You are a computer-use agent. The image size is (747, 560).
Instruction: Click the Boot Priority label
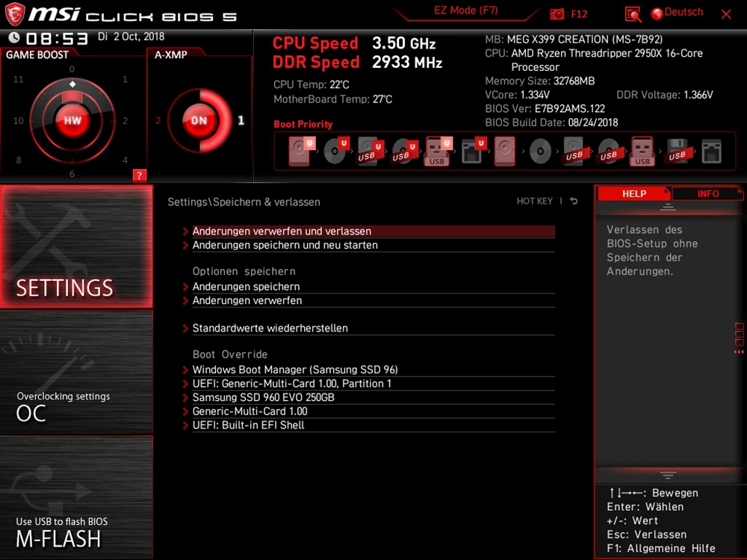[303, 124]
